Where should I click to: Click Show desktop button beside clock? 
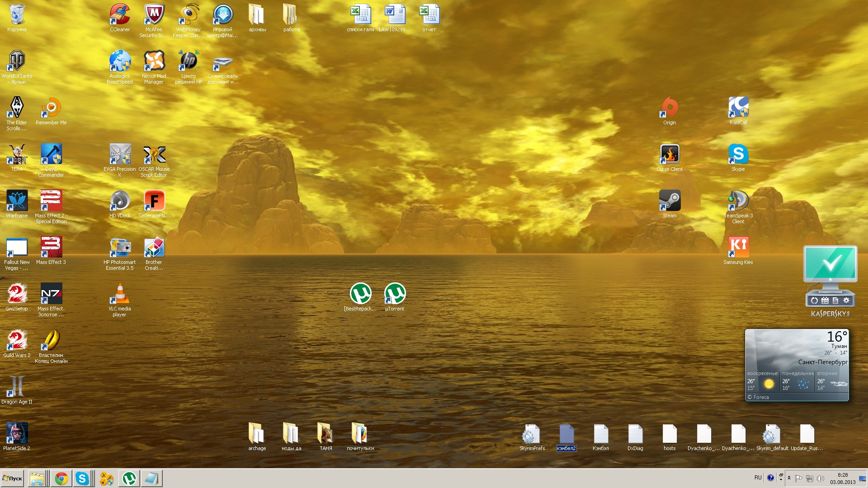[x=863, y=478]
